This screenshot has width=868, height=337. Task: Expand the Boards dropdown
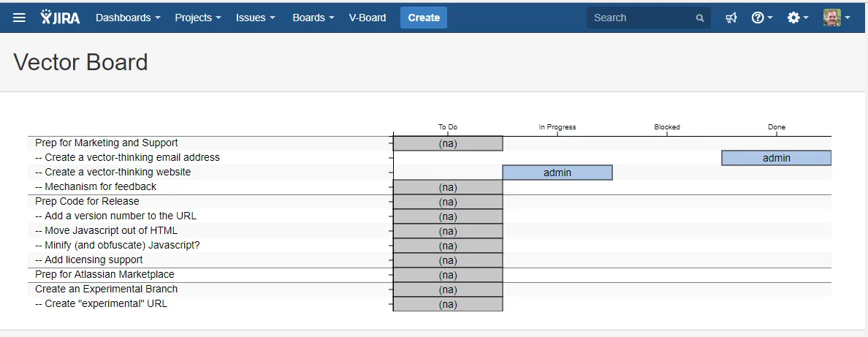pos(313,18)
